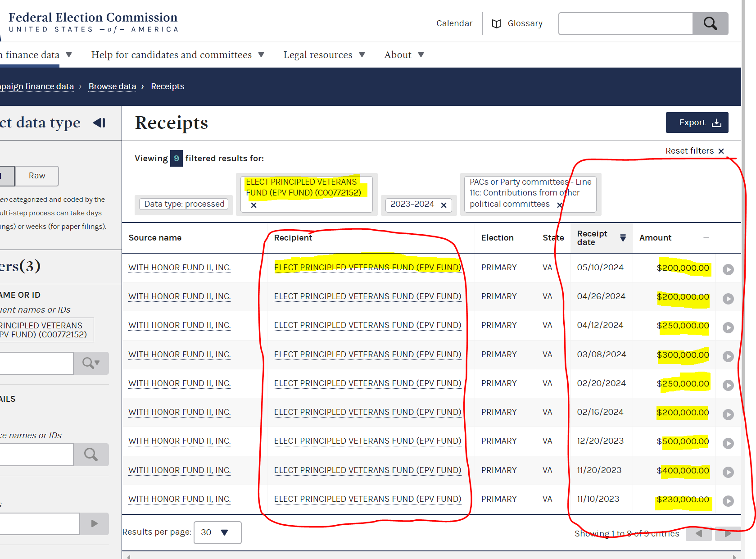This screenshot has width=756, height=559.
Task: Open the Glossary book icon
Action: (x=496, y=24)
